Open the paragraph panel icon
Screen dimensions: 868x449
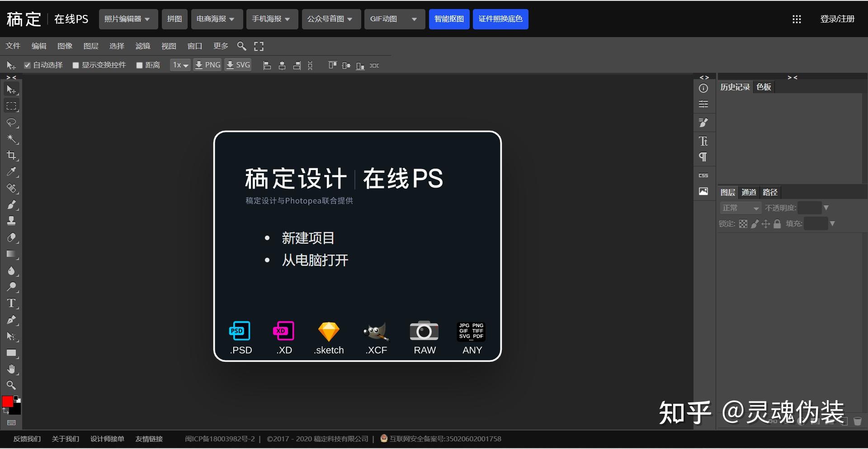coord(703,157)
